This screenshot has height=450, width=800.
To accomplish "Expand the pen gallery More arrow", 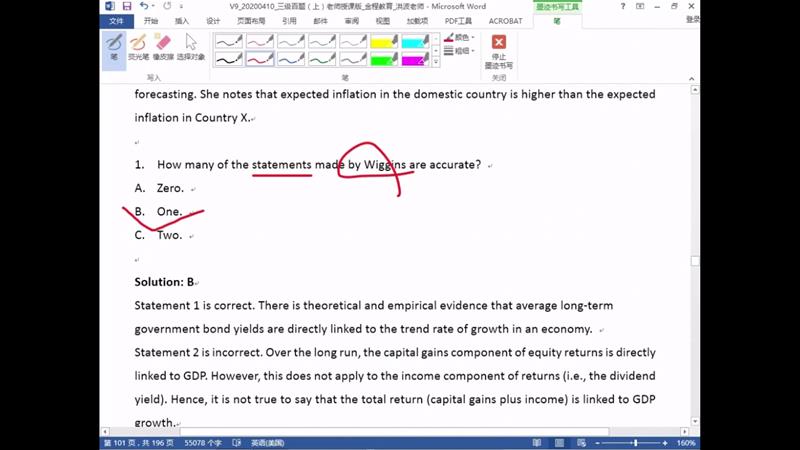I will (x=436, y=62).
